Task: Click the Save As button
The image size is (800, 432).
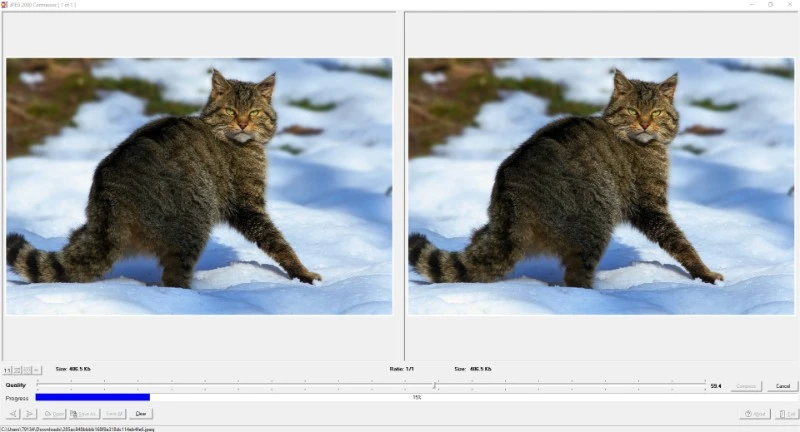Action: [x=83, y=414]
